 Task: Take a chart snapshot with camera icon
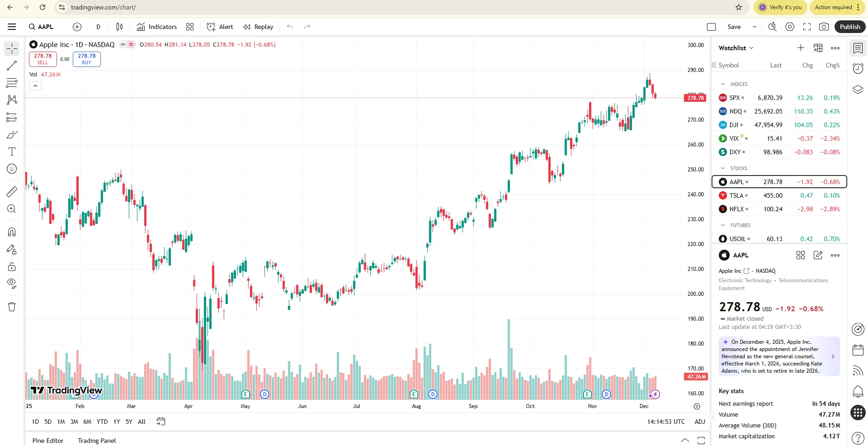pyautogui.click(x=824, y=27)
